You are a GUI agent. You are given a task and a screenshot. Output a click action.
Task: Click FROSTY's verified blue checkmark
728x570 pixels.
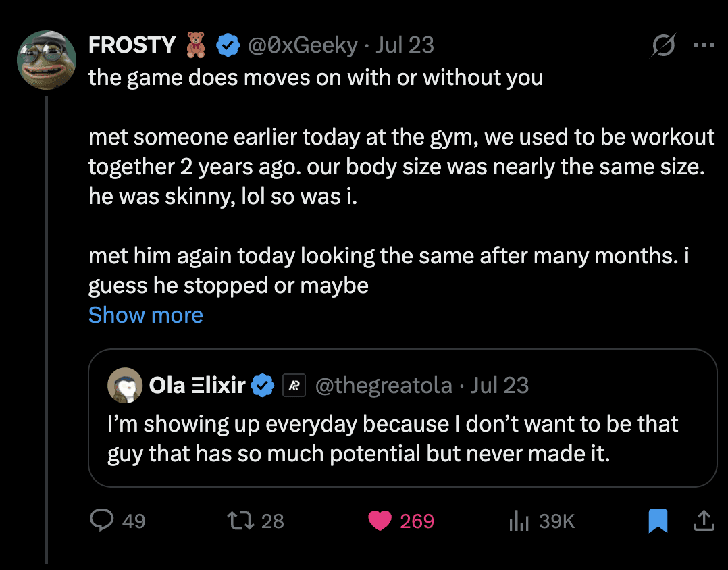point(228,45)
